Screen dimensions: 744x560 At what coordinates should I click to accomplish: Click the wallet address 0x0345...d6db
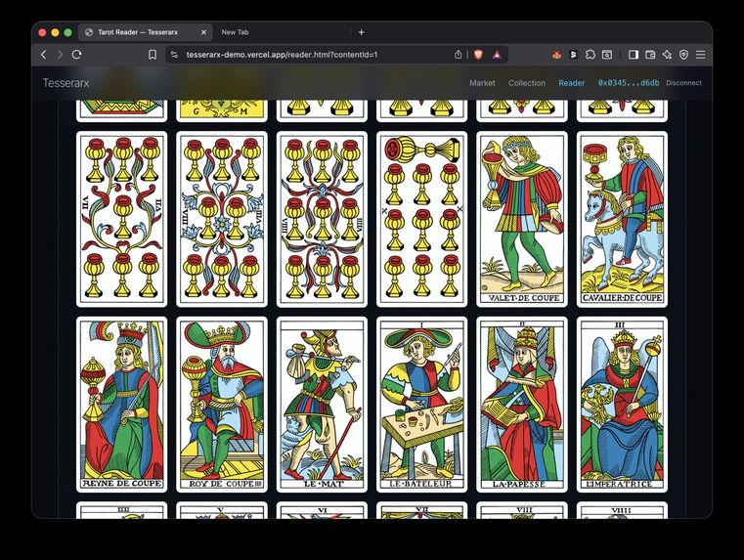629,82
